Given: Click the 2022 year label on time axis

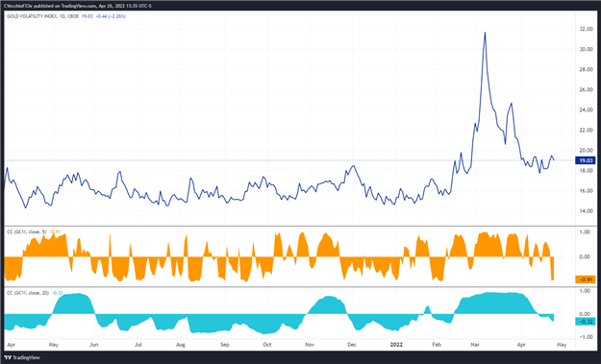Looking at the screenshot, I should [396, 345].
